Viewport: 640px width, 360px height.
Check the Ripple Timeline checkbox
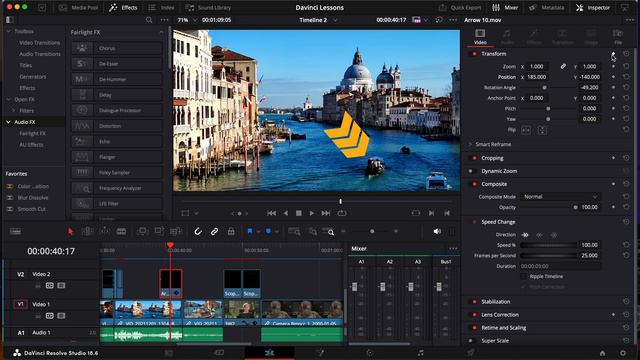tap(523, 276)
